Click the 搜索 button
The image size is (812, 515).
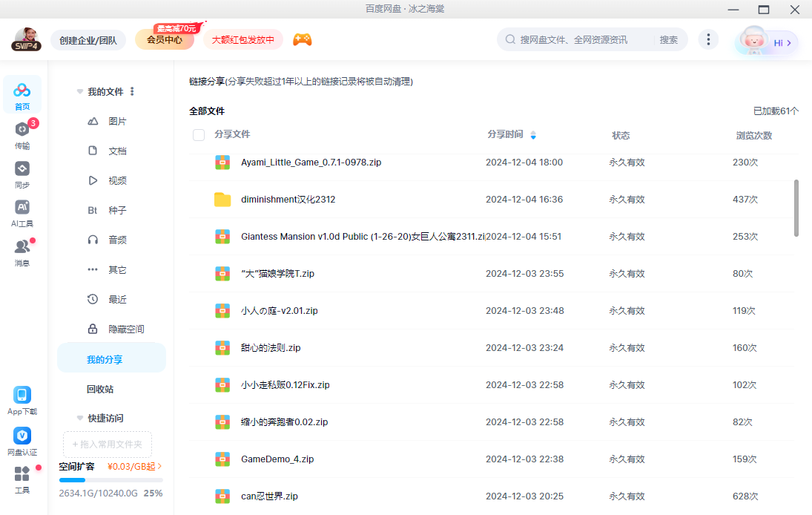click(x=669, y=39)
